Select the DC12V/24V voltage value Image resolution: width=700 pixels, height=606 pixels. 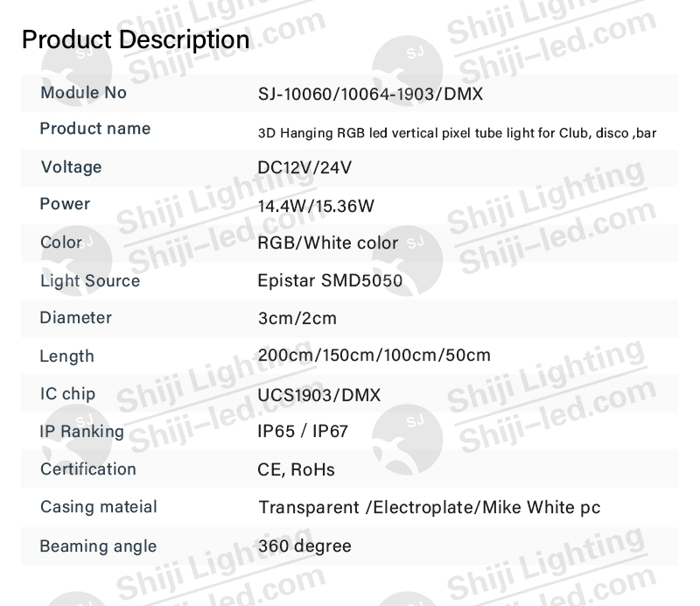click(304, 167)
